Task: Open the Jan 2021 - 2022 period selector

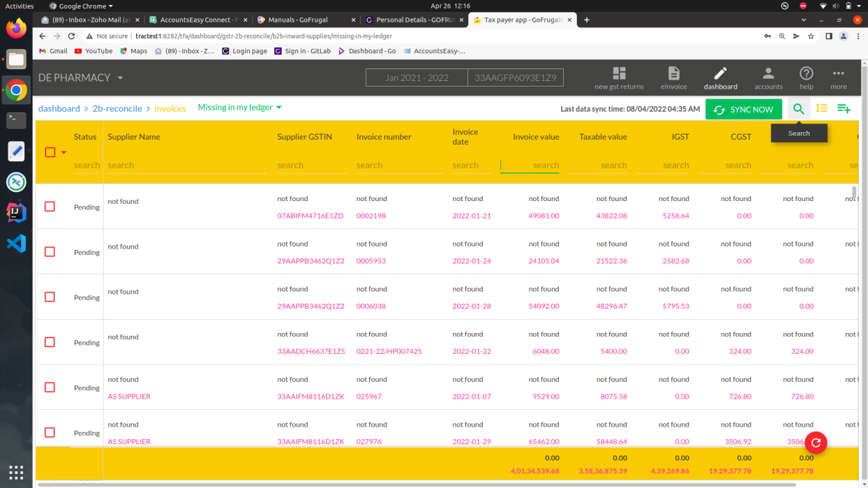Action: (x=417, y=77)
